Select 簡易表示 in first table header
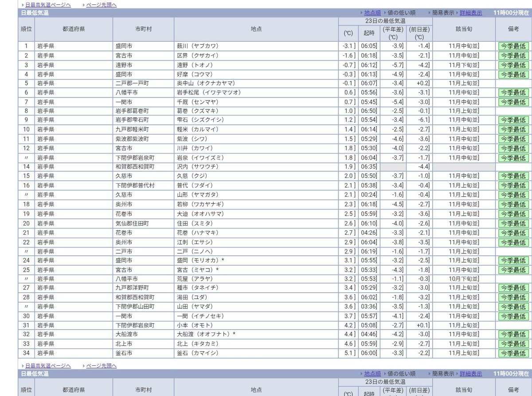532x396 pixels. coord(443,13)
